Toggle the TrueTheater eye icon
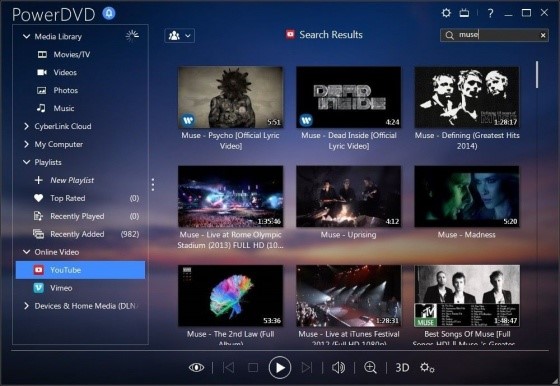The image size is (560, 386). [x=196, y=367]
